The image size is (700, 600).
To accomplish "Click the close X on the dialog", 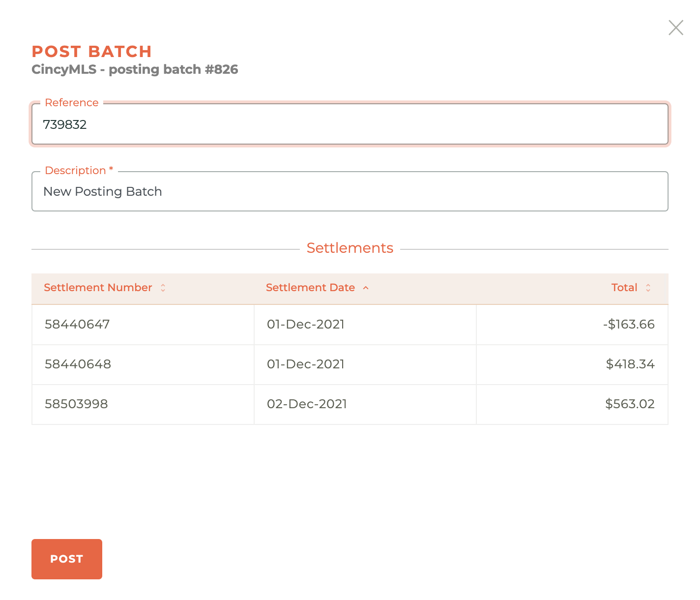I will (675, 28).
